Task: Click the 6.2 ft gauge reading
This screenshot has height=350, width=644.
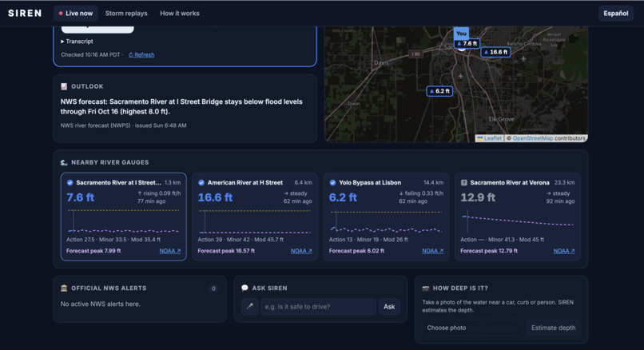Action: pyautogui.click(x=343, y=197)
